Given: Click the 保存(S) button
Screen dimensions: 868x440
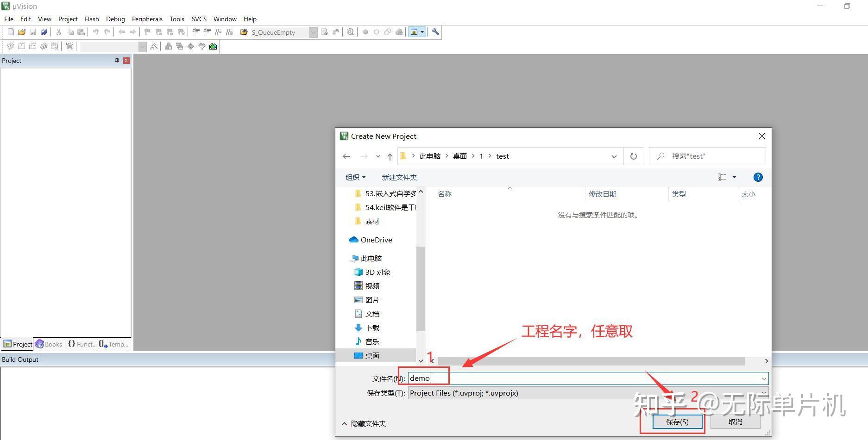Looking at the screenshot, I should (677, 421).
